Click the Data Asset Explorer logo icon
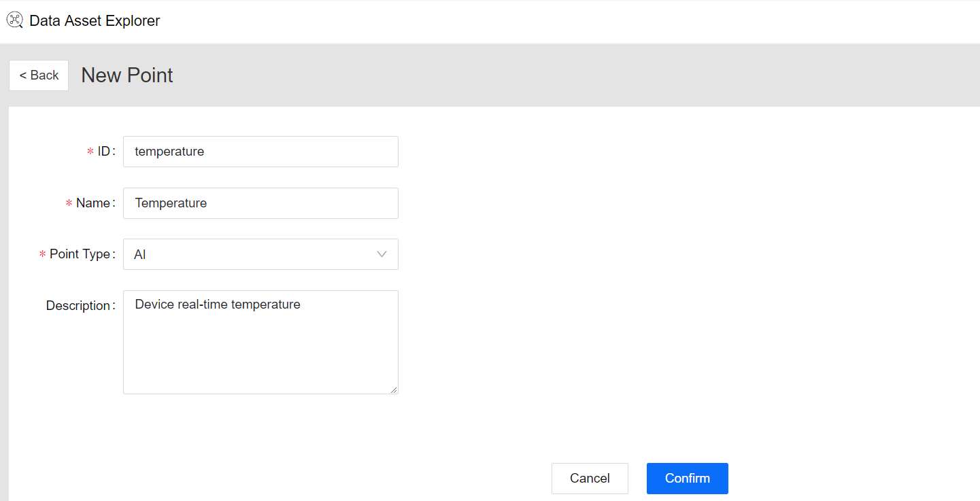Viewport: 980px width, 501px height. pos(14,20)
